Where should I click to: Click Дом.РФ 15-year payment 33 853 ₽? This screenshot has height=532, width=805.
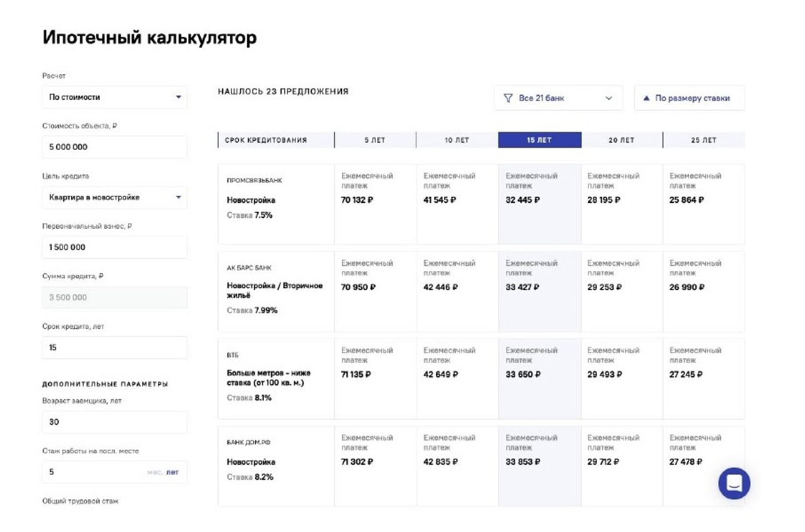[x=523, y=462]
